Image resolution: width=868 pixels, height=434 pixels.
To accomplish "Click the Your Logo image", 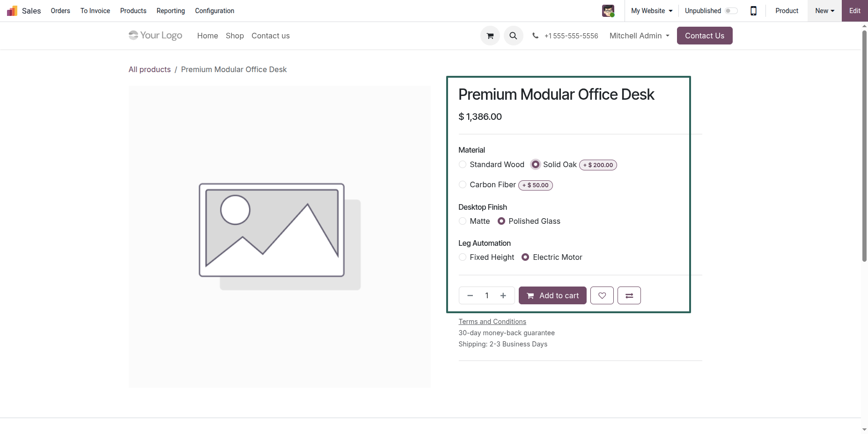I will pos(155,36).
